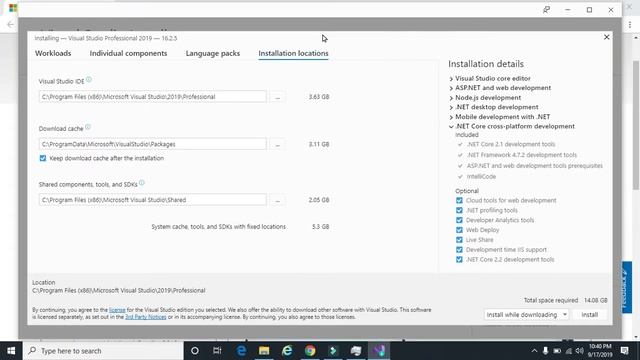Expand Visual Studio core editor details
This screenshot has width=640, height=360.
click(x=451, y=79)
